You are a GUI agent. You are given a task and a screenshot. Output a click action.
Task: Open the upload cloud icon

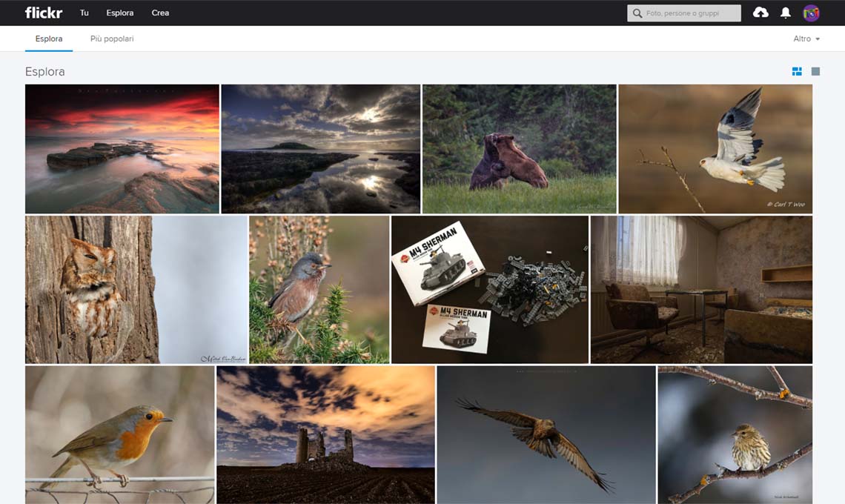(760, 13)
